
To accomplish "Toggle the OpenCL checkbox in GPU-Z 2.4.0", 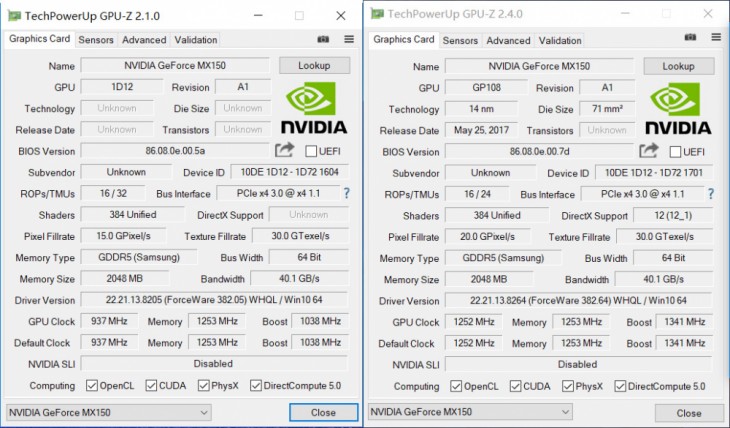I will 456,386.
